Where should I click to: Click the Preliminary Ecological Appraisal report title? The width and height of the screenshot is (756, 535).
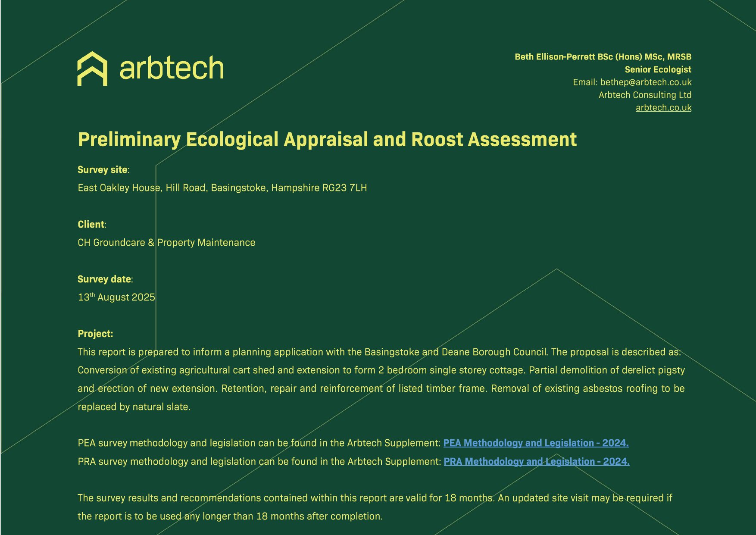point(327,140)
